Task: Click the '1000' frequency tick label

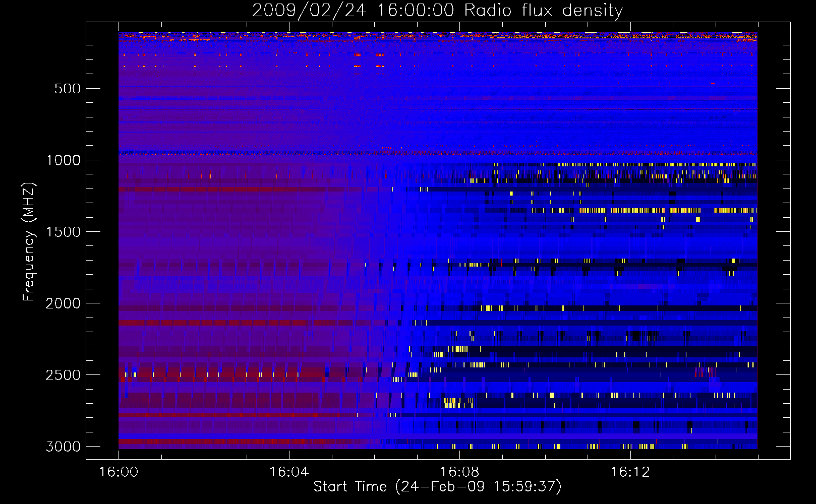Action: click(63, 160)
